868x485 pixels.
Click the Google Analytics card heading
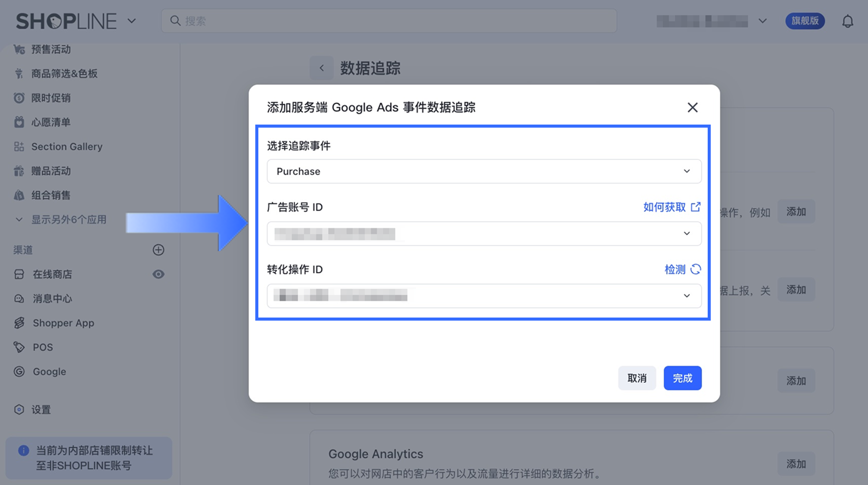(376, 454)
